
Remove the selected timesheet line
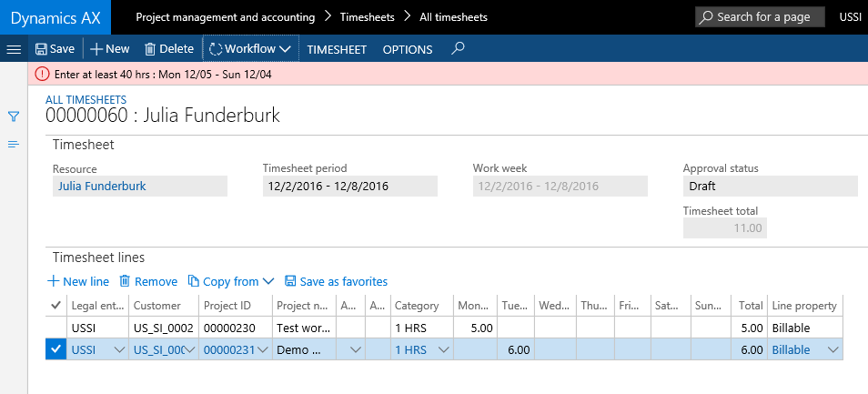(x=147, y=282)
